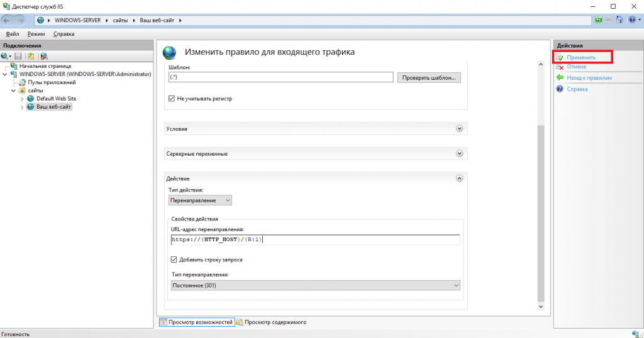Collapse the сайты tree node
The height and width of the screenshot is (338, 644).
[14, 90]
